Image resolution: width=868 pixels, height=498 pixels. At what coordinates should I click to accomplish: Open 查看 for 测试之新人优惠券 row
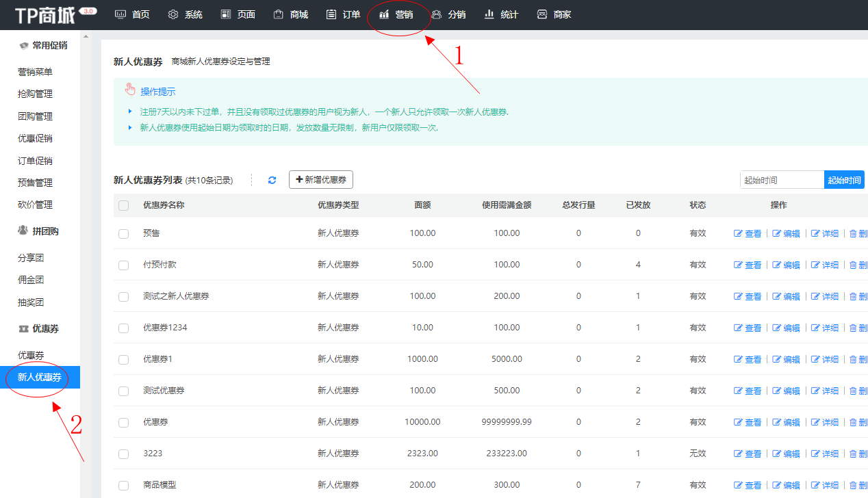coord(748,296)
